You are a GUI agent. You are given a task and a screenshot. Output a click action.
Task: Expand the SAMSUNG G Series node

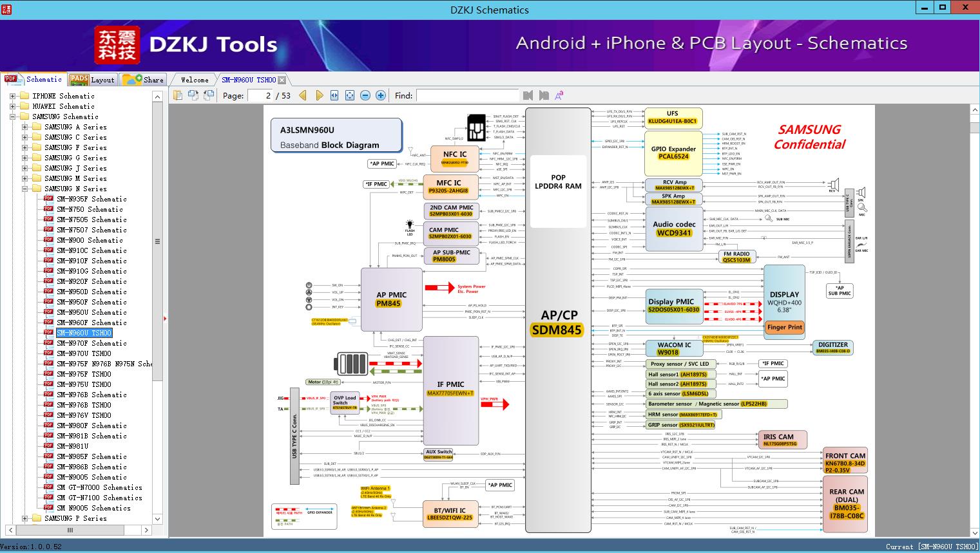24,158
